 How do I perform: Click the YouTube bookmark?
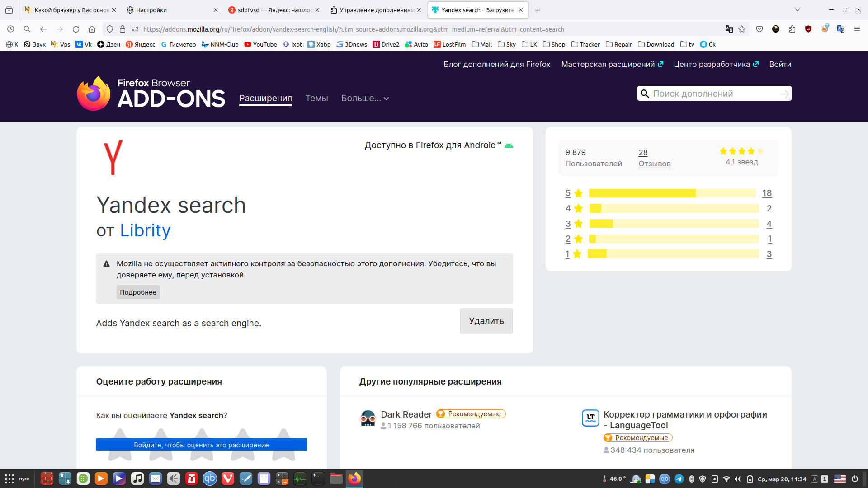click(260, 44)
